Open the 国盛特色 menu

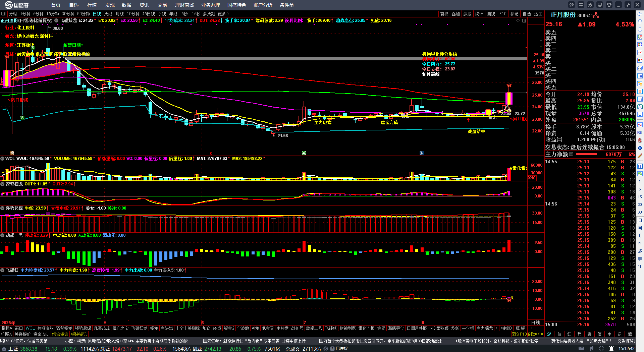[237, 5]
